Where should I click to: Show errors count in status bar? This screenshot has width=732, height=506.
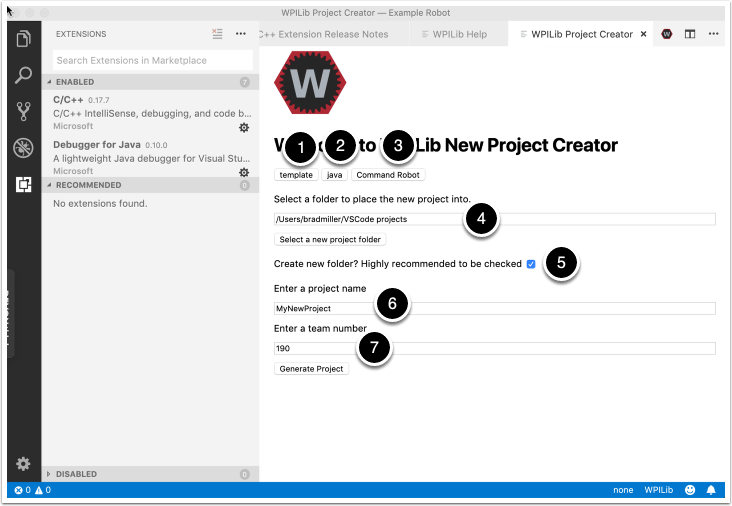(x=22, y=490)
